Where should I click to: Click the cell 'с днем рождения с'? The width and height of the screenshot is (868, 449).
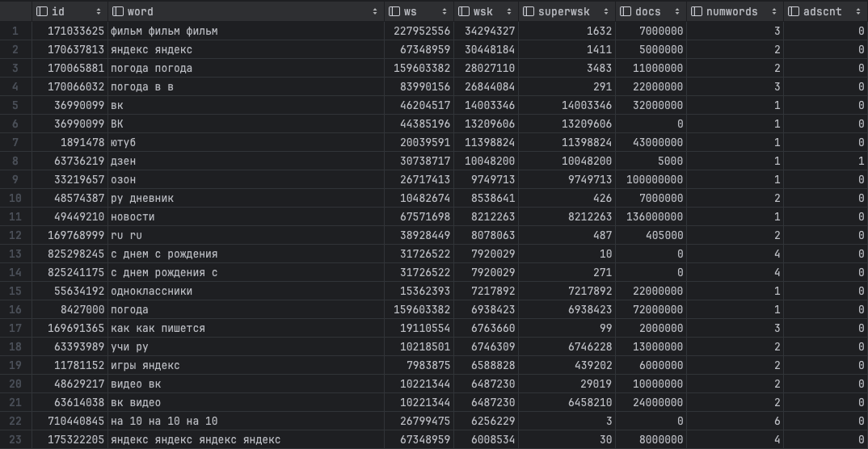pos(246,273)
